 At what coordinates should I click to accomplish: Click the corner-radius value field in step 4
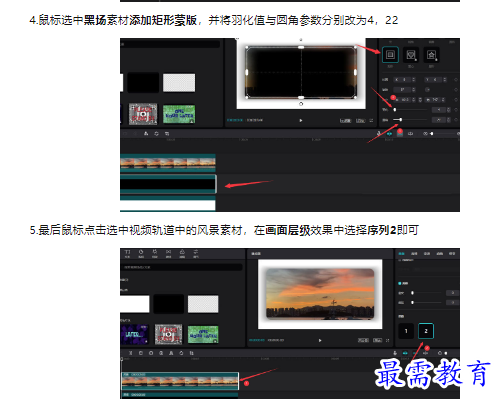[439, 120]
